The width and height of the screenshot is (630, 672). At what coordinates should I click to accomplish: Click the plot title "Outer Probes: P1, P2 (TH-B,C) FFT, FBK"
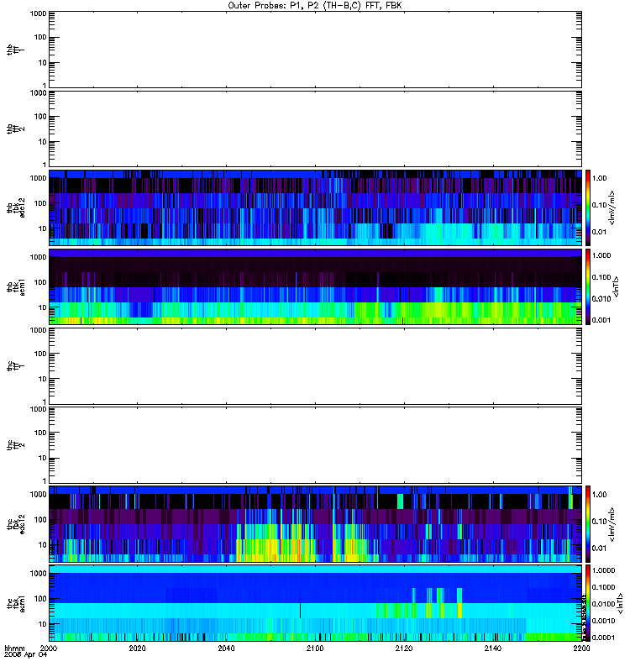[315, 6]
